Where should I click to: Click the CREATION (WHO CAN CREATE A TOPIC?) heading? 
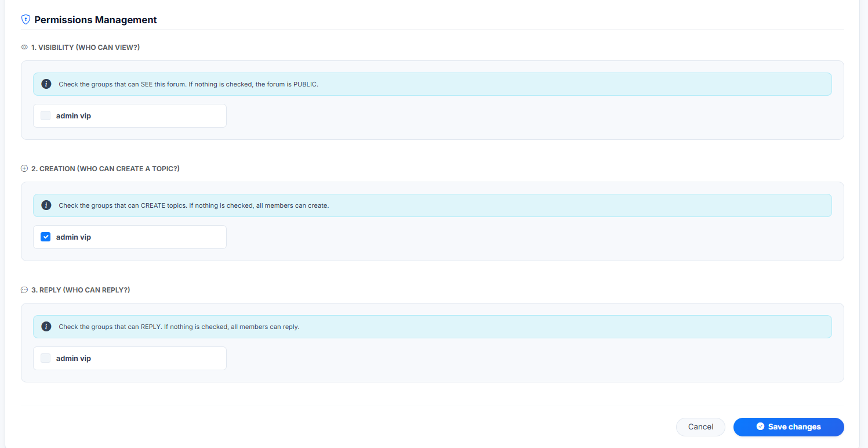click(106, 168)
